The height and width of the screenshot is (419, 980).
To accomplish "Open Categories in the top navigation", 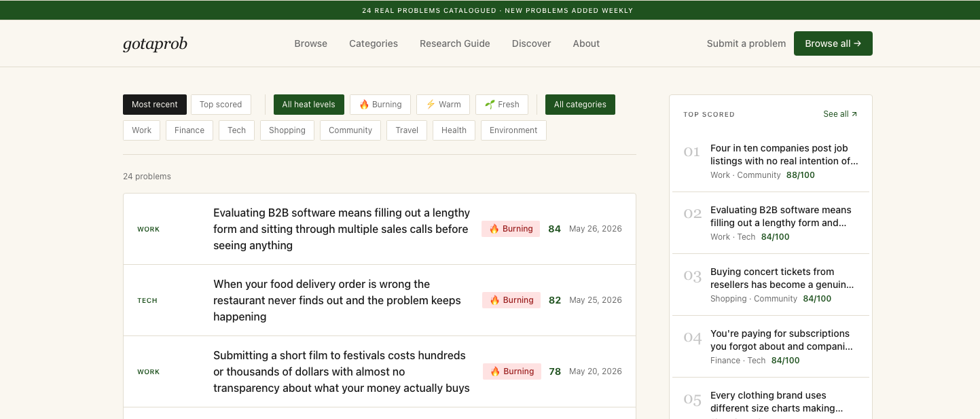I will click(x=374, y=43).
